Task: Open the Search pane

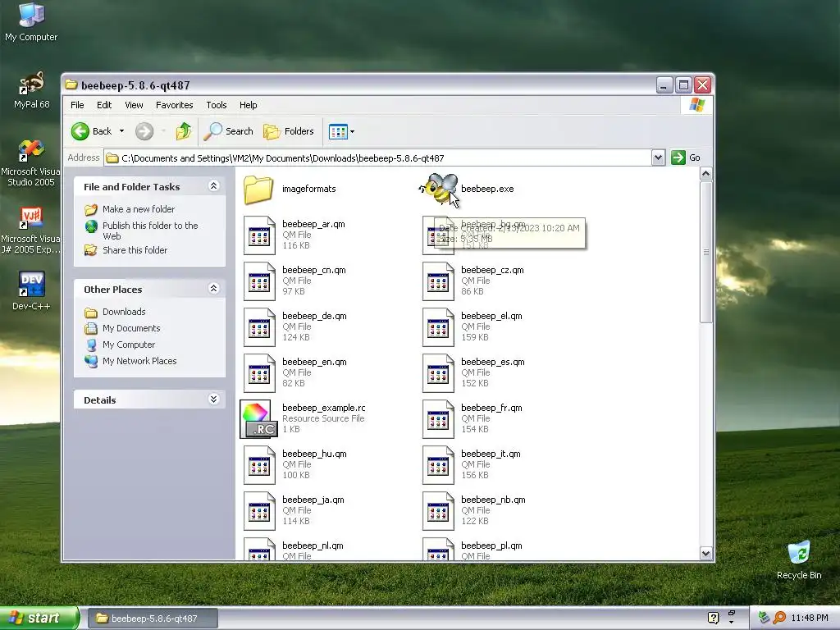Action: point(228,131)
